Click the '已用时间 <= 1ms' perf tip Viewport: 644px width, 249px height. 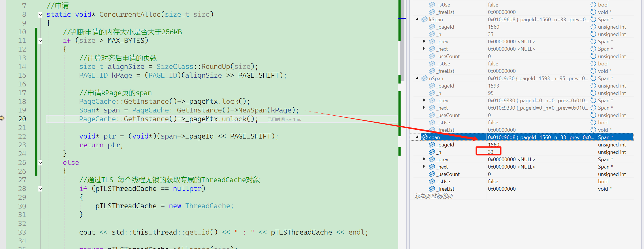(x=284, y=120)
